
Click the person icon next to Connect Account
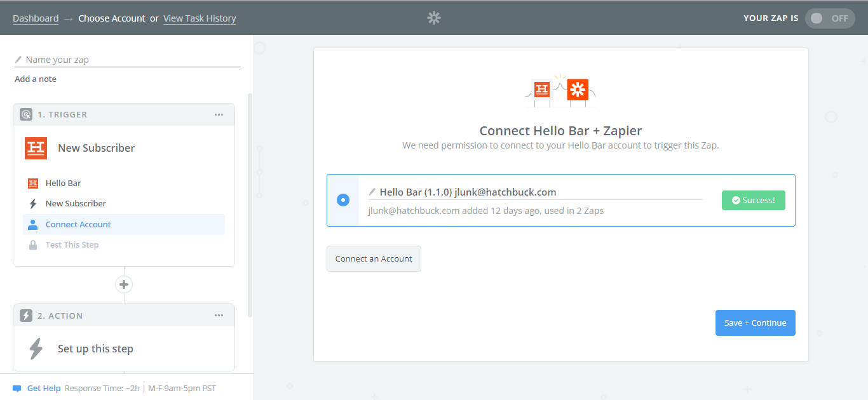[x=33, y=223]
